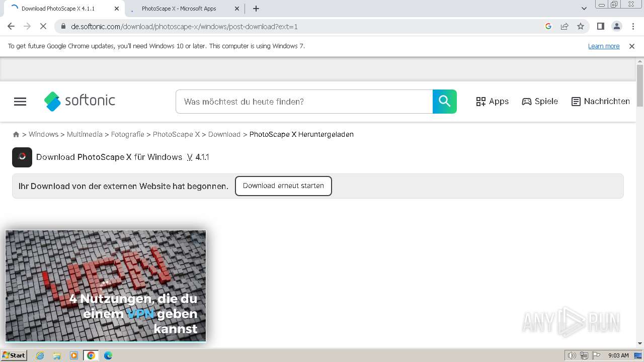Bookmark this page with star icon
Image resolution: width=644 pixels, height=362 pixels.
click(581, 26)
